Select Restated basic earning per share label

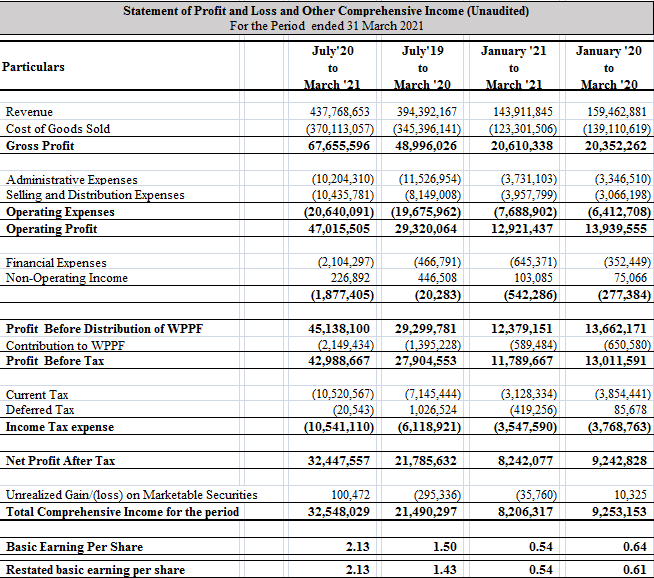tap(95, 570)
